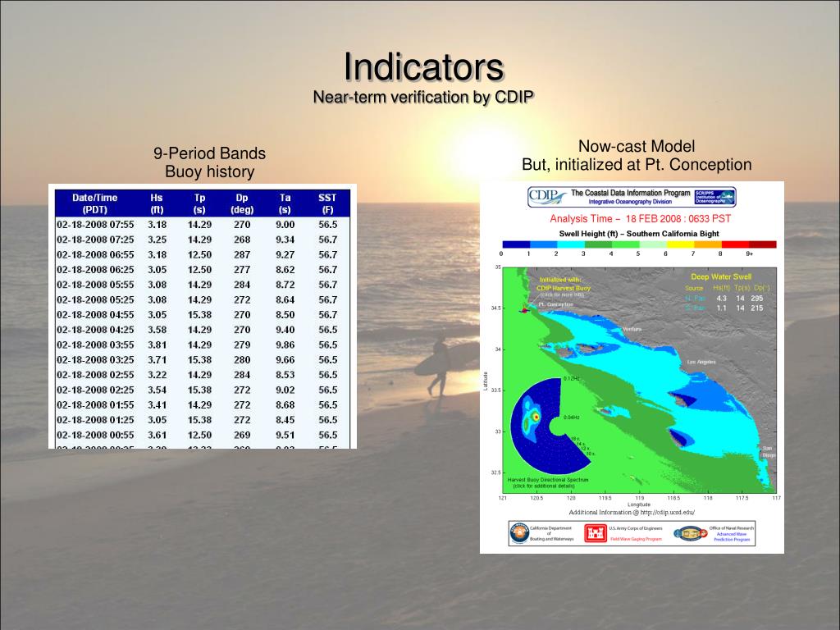Select the "02-18-2008 02:25" date cell
The width and height of the screenshot is (840, 630).
pyautogui.click(x=95, y=390)
